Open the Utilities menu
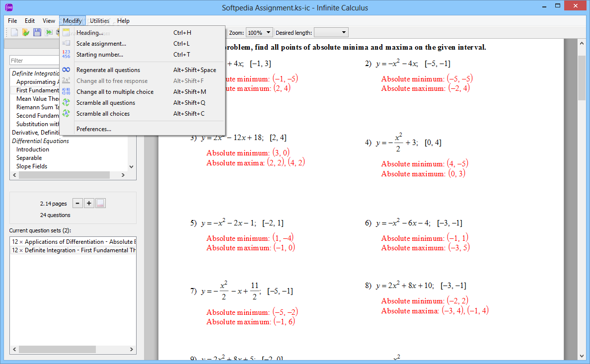This screenshot has height=364, width=590. coord(99,21)
